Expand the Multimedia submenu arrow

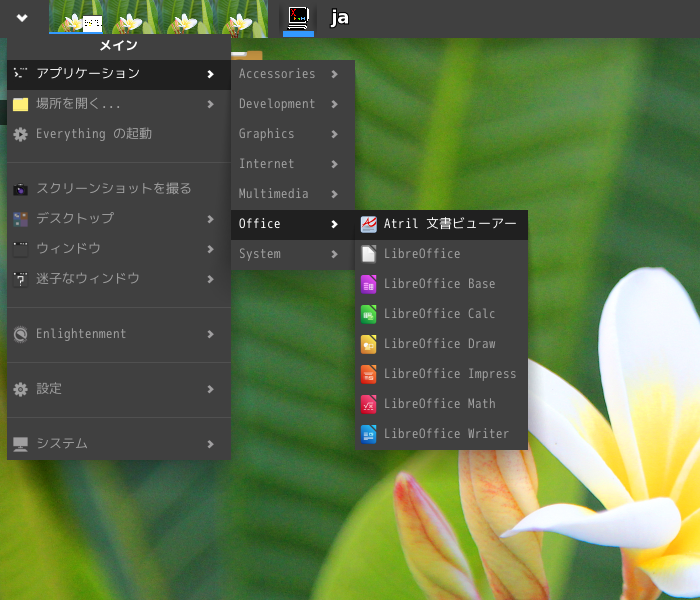[x=334, y=194]
